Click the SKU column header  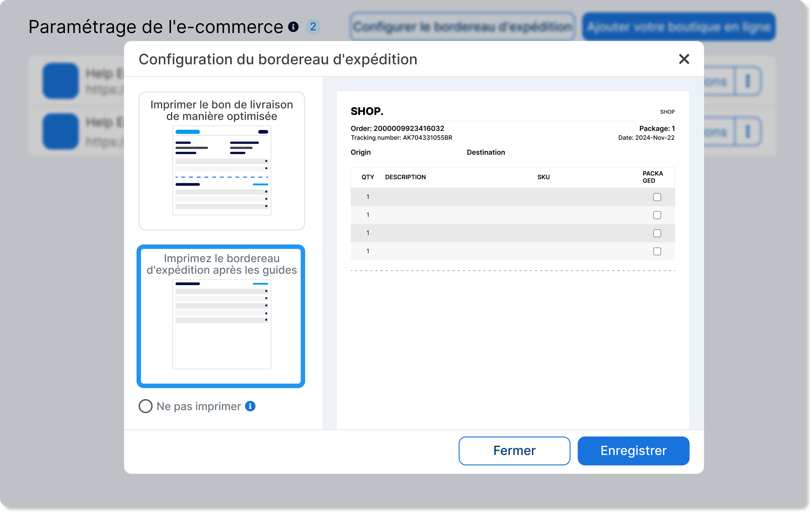pyautogui.click(x=543, y=177)
